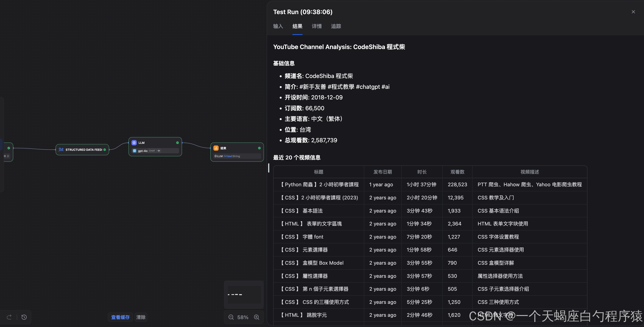Image resolution: width=644 pixels, height=327 pixels.
Task: Click the vision eye icon in the LLM node
Action: point(159,151)
